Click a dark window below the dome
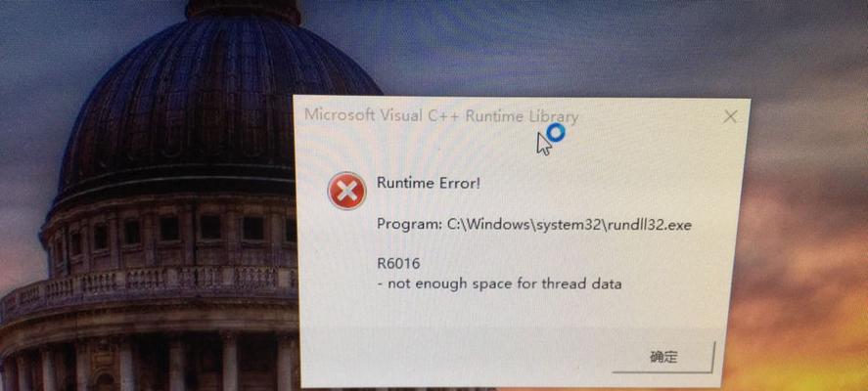Screen dimensions: 868x391 point(210,227)
